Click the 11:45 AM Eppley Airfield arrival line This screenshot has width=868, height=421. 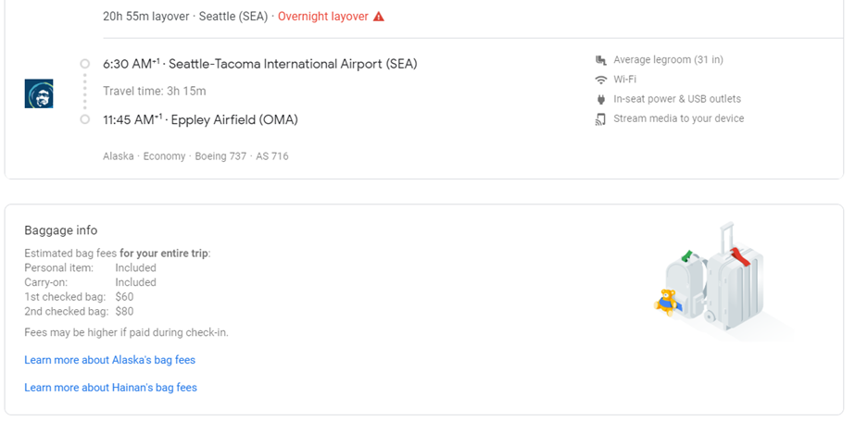pyautogui.click(x=200, y=119)
